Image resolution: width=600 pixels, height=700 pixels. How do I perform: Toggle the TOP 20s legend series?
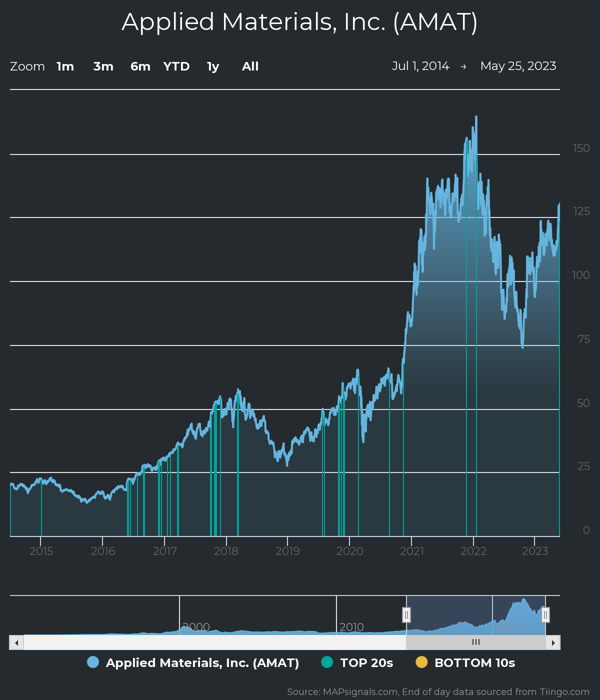(357, 663)
